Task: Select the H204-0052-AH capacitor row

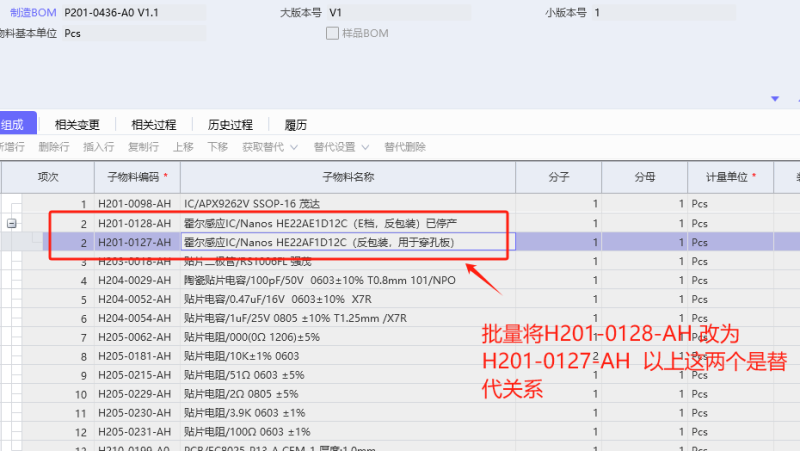Action: tap(300, 299)
